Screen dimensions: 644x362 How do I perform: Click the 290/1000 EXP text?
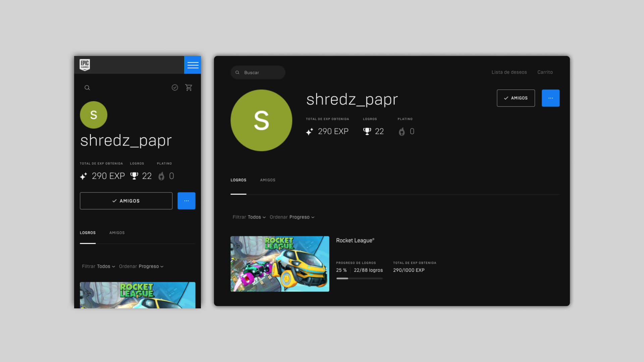409,270
